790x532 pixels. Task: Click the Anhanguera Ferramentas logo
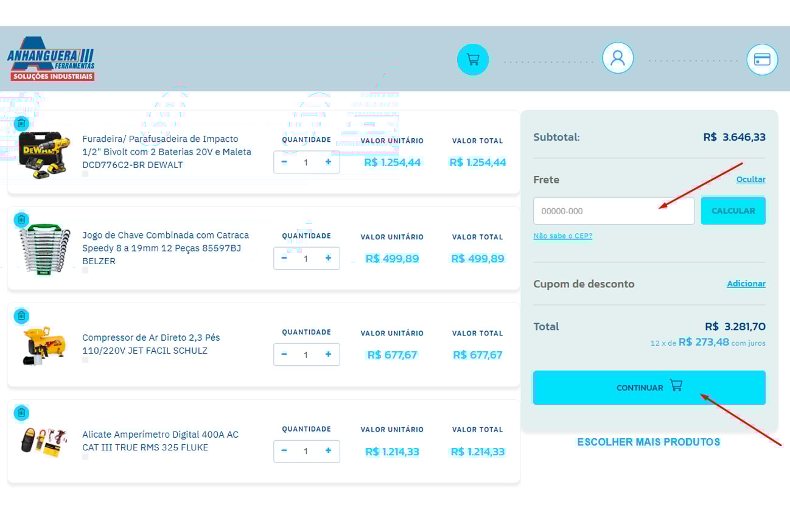pyautogui.click(x=51, y=60)
